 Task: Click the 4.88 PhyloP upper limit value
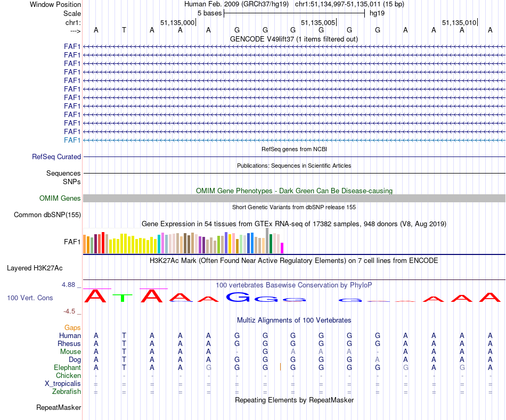click(68, 285)
